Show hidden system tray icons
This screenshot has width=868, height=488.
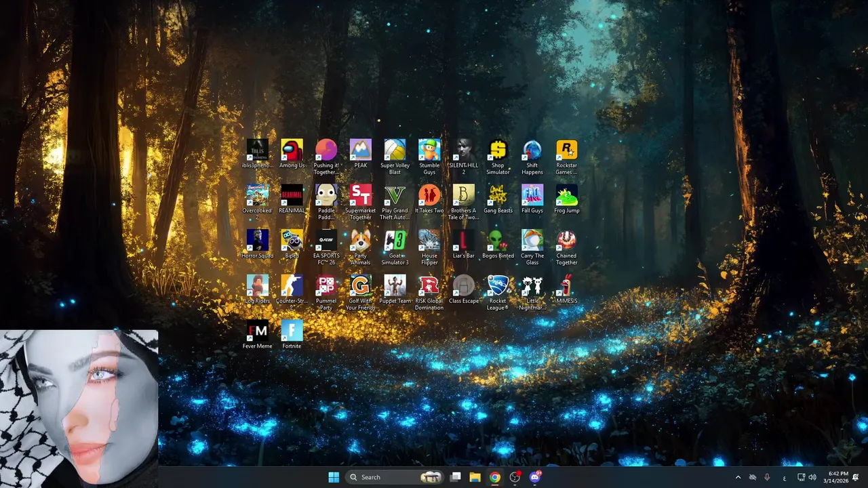(738, 477)
